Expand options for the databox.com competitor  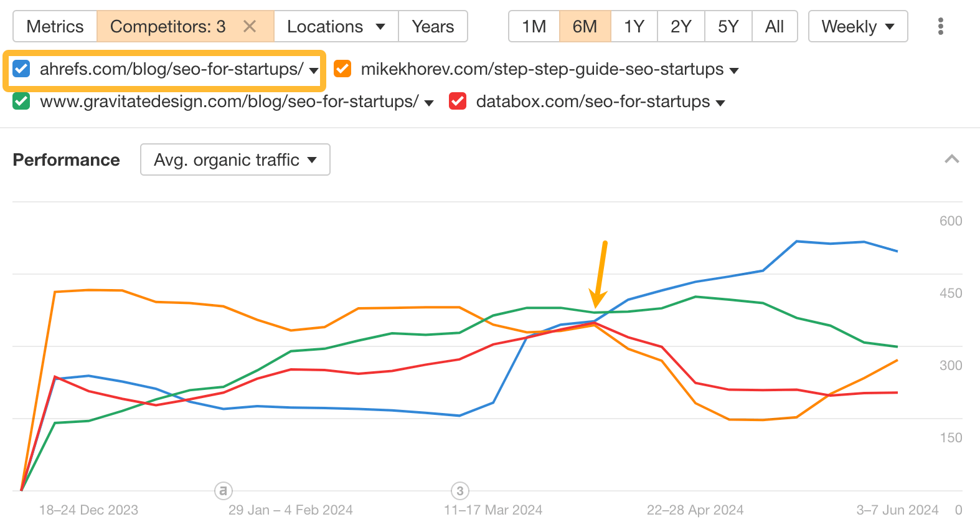[719, 103]
